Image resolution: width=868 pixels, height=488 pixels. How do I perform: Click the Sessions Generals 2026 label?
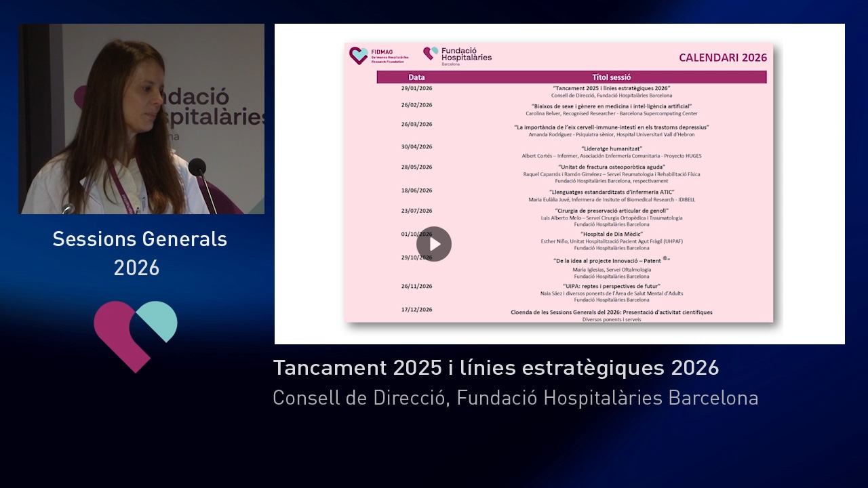(140, 253)
